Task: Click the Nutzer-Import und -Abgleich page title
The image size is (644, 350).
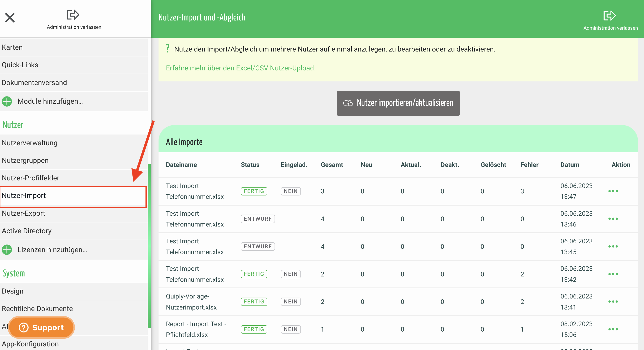Action: [x=202, y=18]
